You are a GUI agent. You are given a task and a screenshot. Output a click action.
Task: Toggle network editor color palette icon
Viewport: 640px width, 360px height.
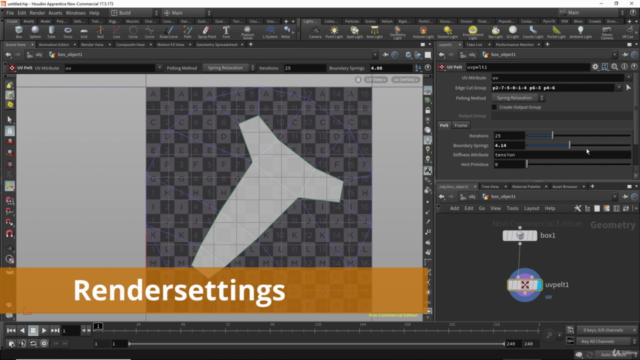point(607,208)
